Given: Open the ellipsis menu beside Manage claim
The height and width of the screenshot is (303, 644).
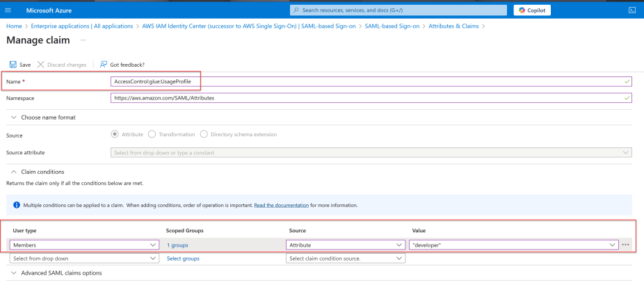Looking at the screenshot, I should (x=83, y=40).
